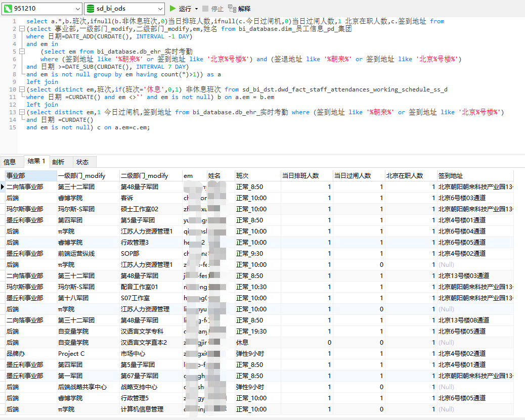Select the cell 第67量子军团
Image resolution: width=525 pixels, height=420 pixels.
[x=151, y=376]
